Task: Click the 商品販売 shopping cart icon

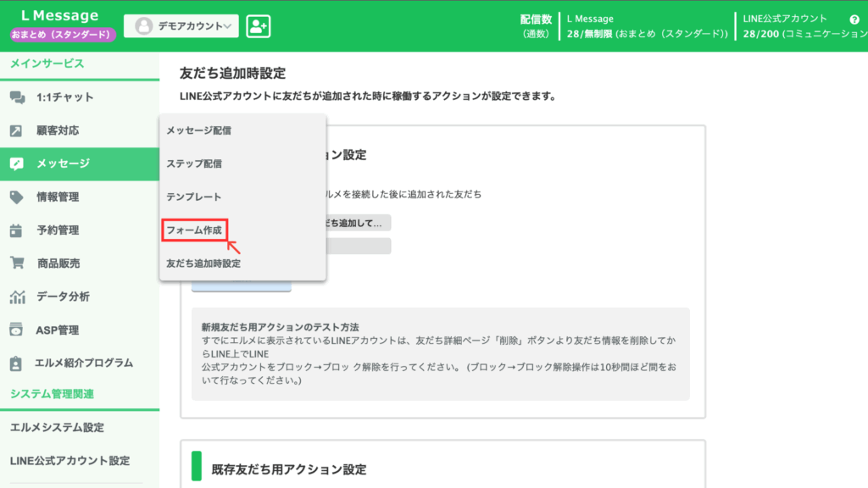Action: coord(17,263)
